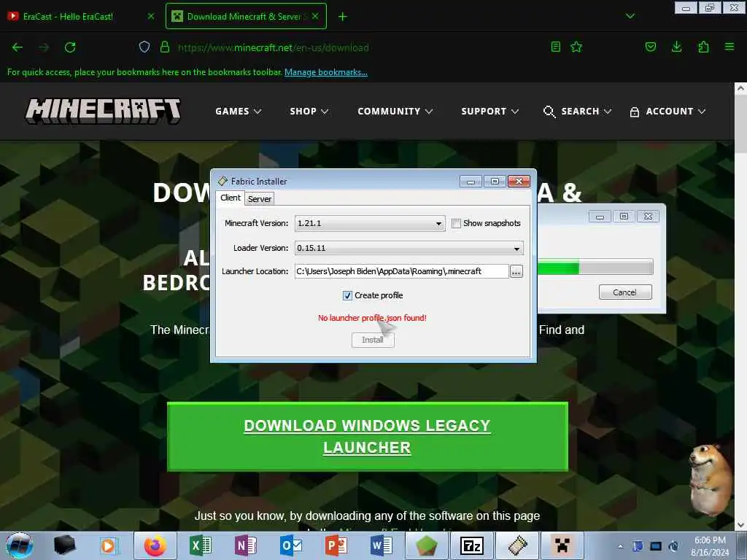
Task: Expand the SUPPORT menu
Action: pos(489,112)
